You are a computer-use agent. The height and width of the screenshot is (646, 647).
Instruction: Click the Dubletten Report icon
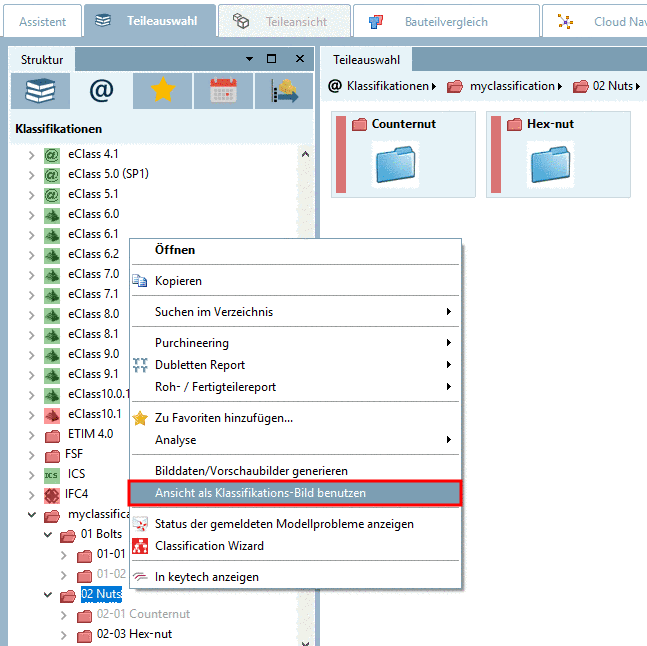(x=140, y=365)
